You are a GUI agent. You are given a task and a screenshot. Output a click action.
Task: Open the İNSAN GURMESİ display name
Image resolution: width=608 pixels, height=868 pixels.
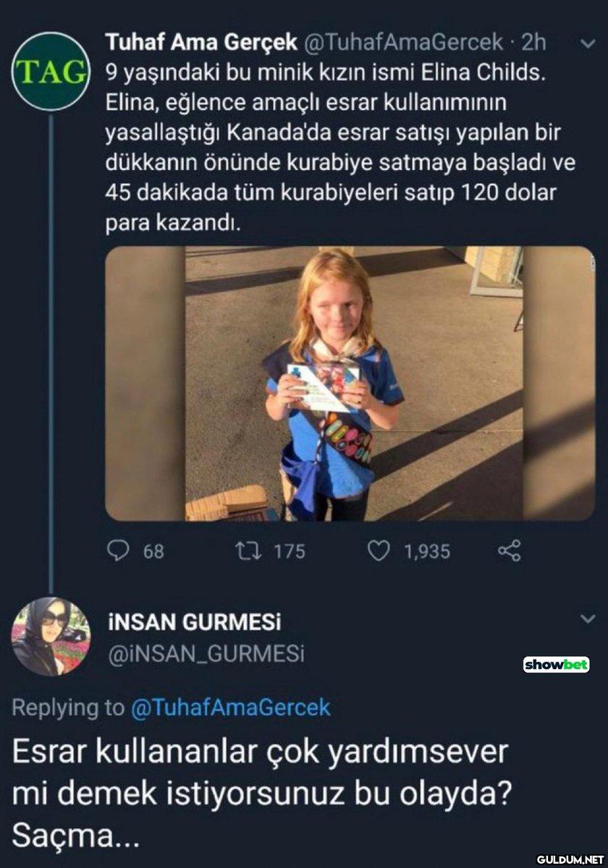(x=195, y=622)
